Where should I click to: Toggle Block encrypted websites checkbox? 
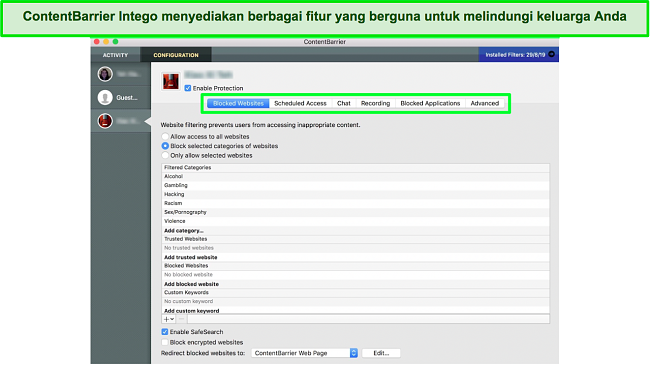coord(165,342)
